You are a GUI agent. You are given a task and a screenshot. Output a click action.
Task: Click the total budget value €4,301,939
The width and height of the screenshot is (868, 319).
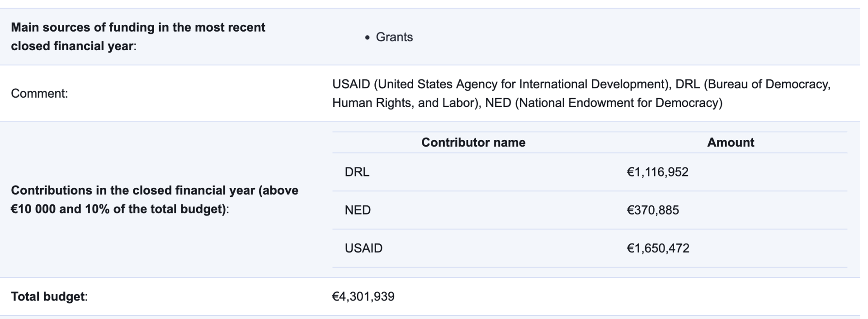coord(363,296)
